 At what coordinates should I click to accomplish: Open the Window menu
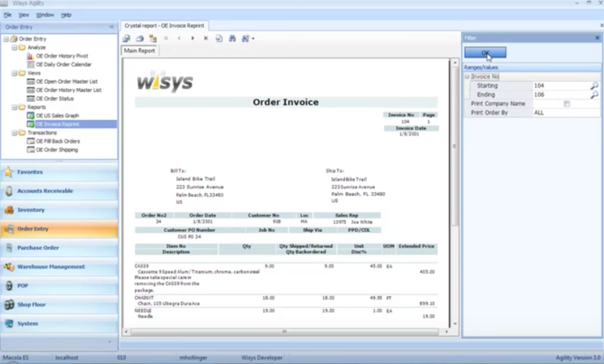coord(45,15)
